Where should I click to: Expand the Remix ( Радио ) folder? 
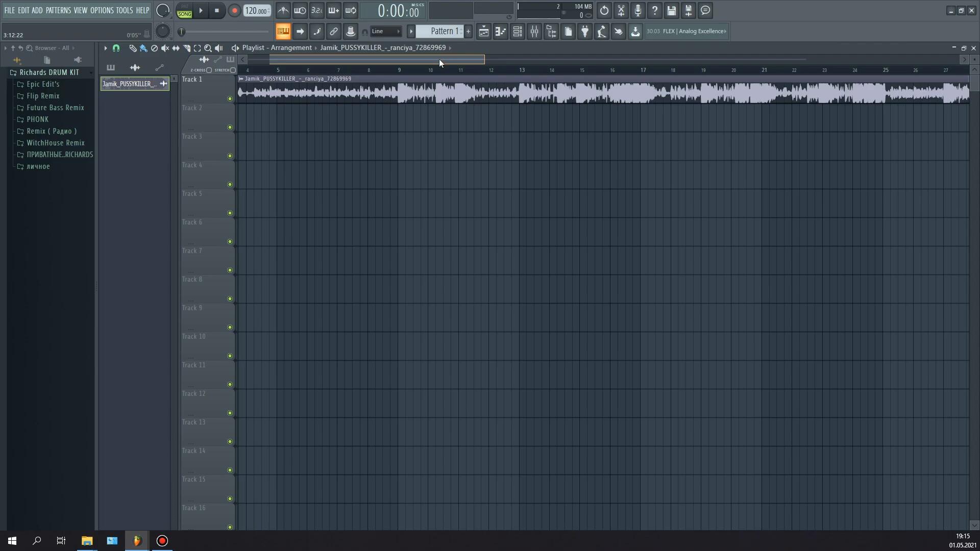[x=52, y=131]
